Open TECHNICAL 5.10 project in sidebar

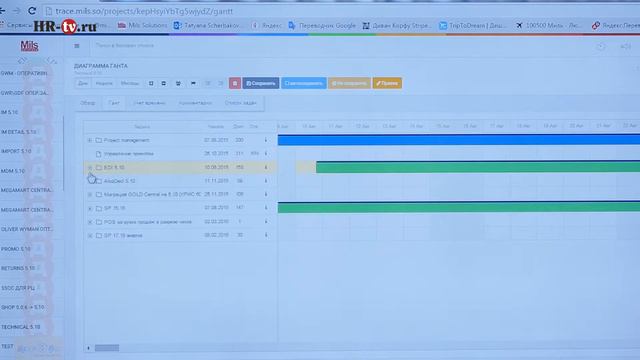click(20, 327)
